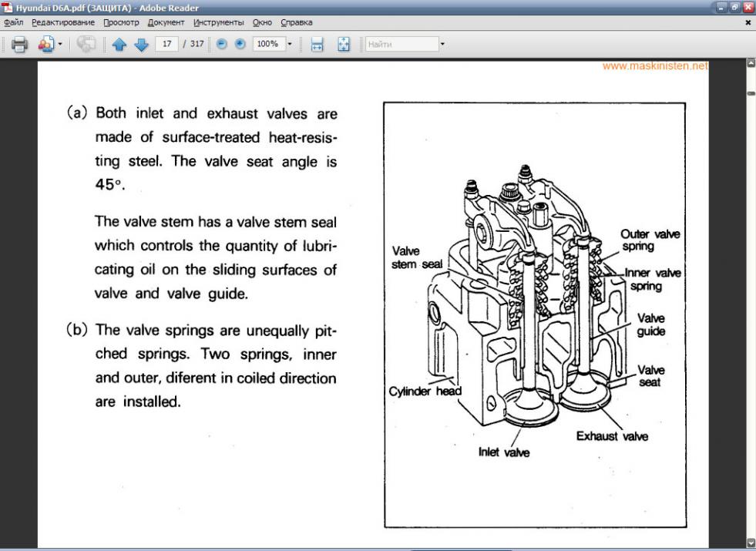Viewport: 756px width, 551px height.
Task: Click the vertical scrollbar up arrow
Action: click(x=751, y=63)
